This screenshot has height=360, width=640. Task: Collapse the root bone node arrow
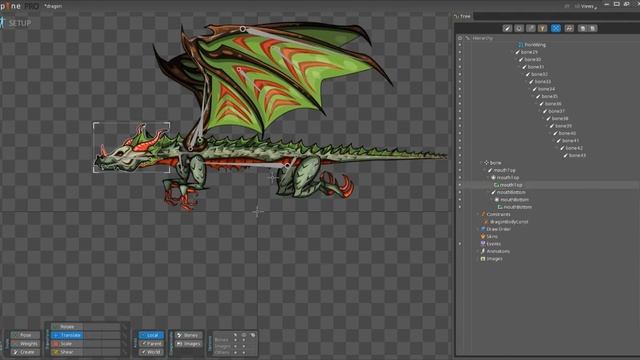[x=482, y=163]
